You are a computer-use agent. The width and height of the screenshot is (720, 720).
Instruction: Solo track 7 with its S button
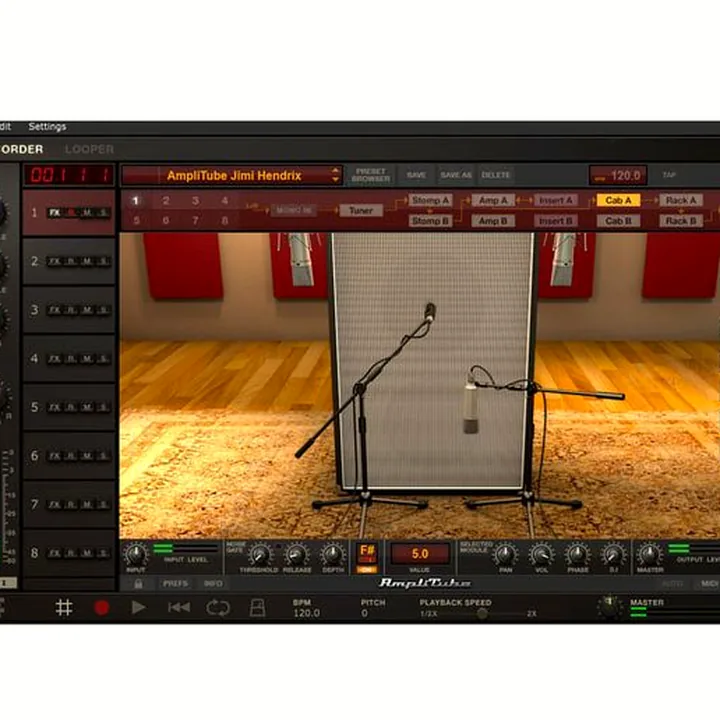coord(103,505)
